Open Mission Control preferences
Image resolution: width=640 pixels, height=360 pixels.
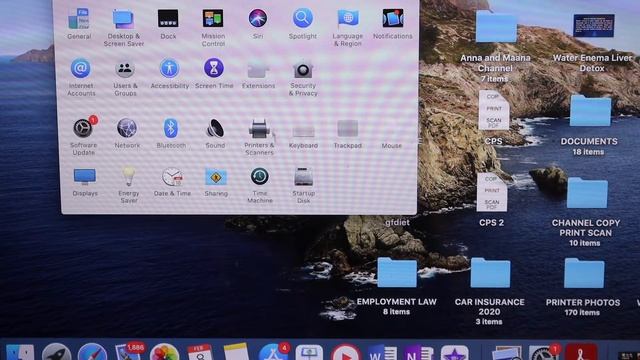click(213, 19)
